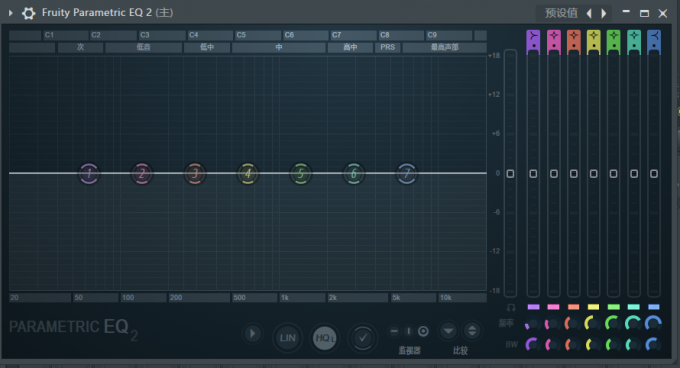The height and width of the screenshot is (368, 680).
Task: Click the checkmark button
Action: [x=363, y=338]
